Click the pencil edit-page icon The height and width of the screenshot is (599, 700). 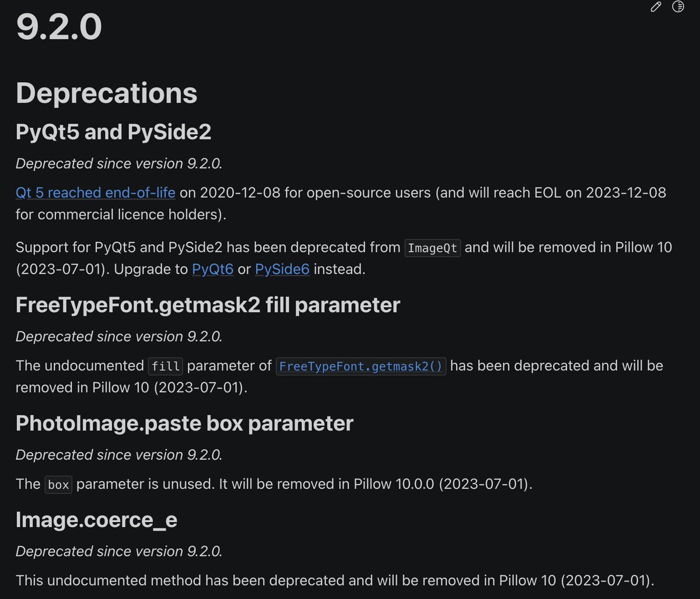tap(656, 7)
